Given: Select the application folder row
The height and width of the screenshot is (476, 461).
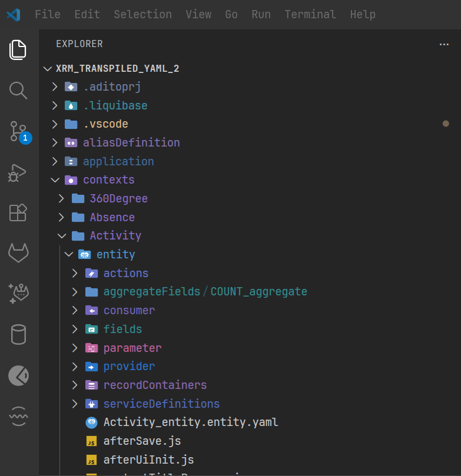Looking at the screenshot, I should 250,161.
